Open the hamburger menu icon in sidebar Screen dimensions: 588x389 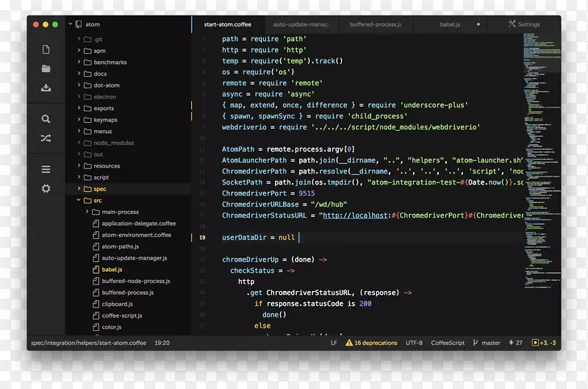tap(46, 169)
